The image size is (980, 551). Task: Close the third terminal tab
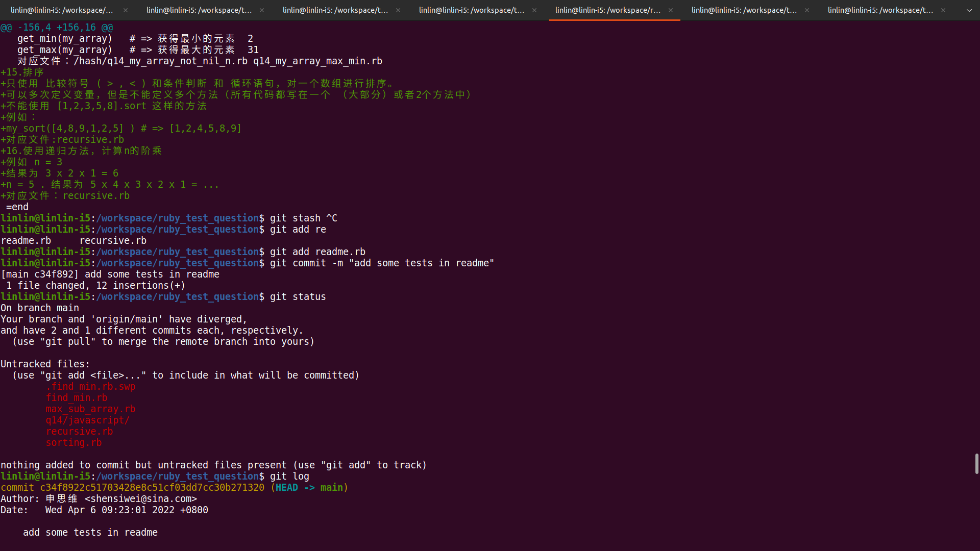click(x=398, y=10)
